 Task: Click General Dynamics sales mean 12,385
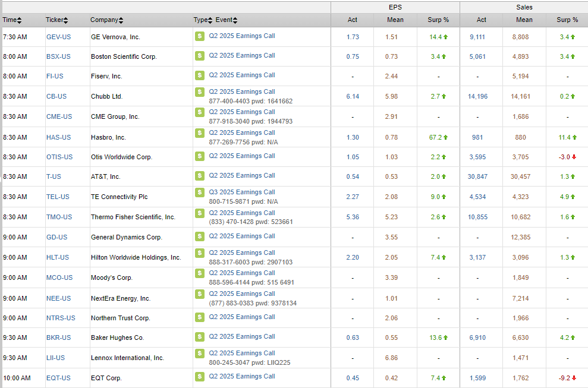click(520, 237)
